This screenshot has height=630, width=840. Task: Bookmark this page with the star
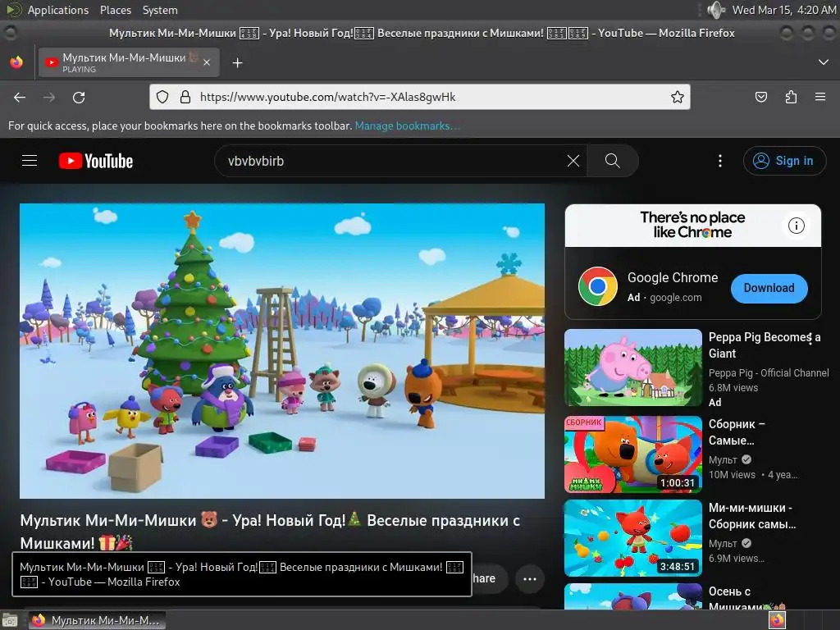pos(677,97)
